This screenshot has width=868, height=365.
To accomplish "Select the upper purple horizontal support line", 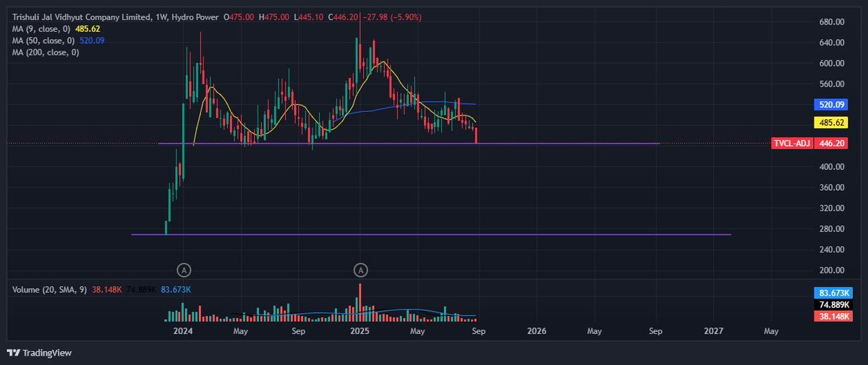I will [409, 144].
